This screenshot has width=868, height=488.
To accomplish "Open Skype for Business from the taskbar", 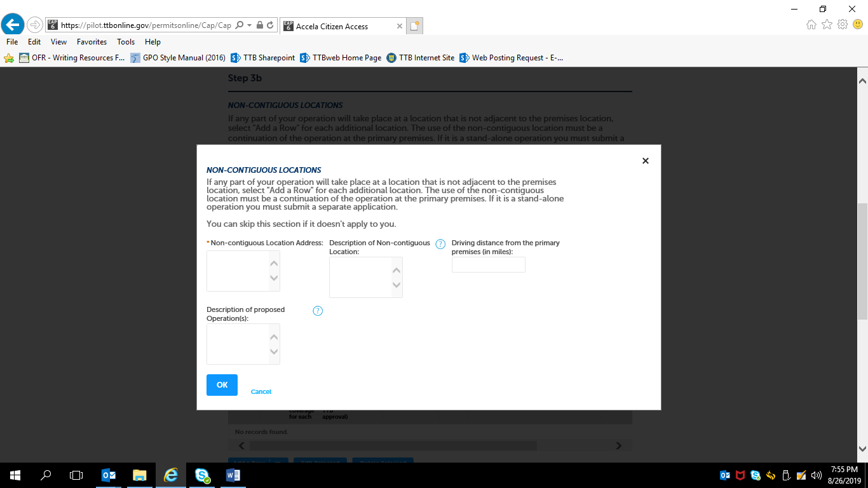I will click(x=202, y=475).
